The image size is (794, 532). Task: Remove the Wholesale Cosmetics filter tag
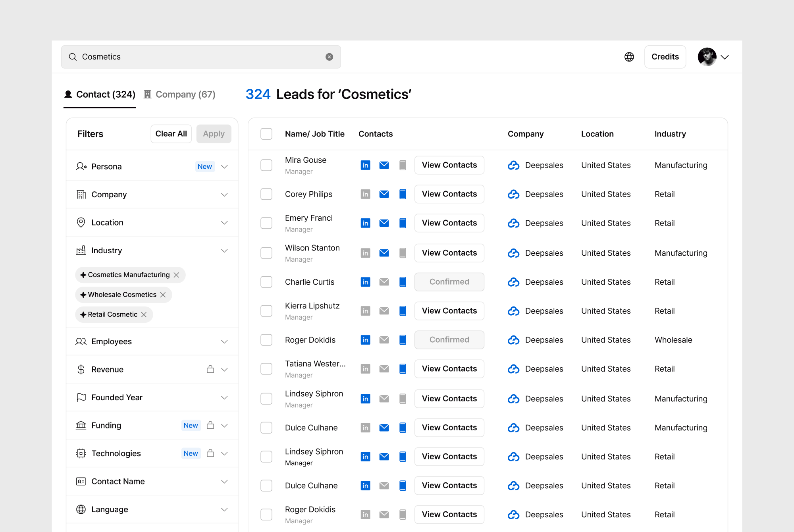coord(163,295)
